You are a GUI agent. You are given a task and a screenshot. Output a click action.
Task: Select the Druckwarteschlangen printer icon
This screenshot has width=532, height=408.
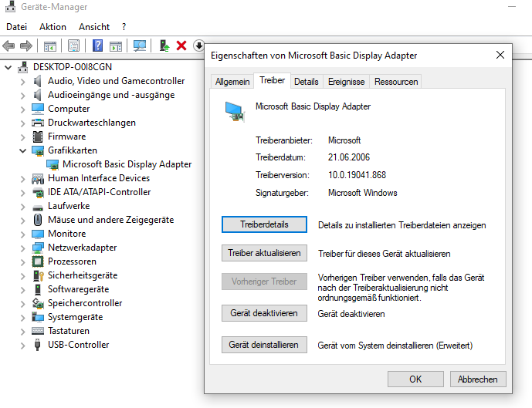[x=38, y=123]
